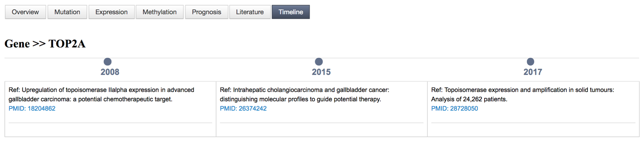Click the 2017 year label

point(533,72)
